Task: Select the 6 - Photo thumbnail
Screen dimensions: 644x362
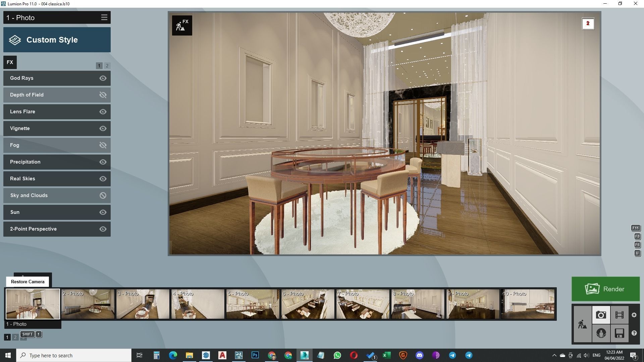Action: 308,304
